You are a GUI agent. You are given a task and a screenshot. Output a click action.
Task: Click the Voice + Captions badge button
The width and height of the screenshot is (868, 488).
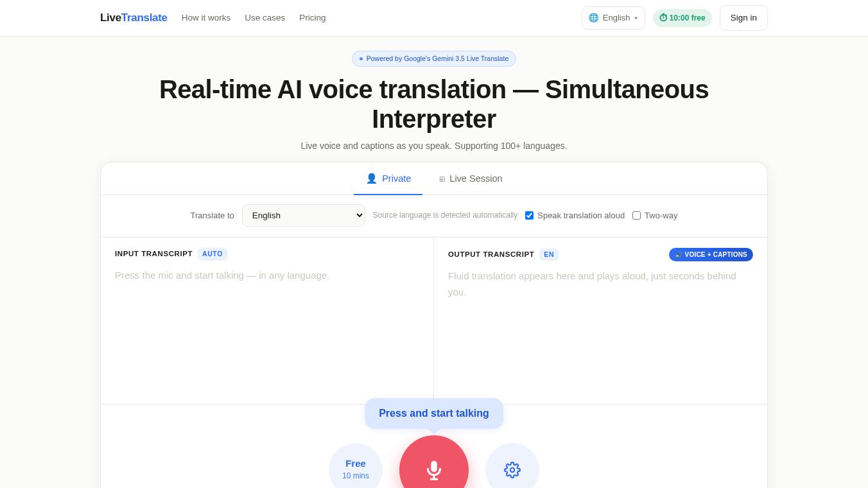(711, 255)
